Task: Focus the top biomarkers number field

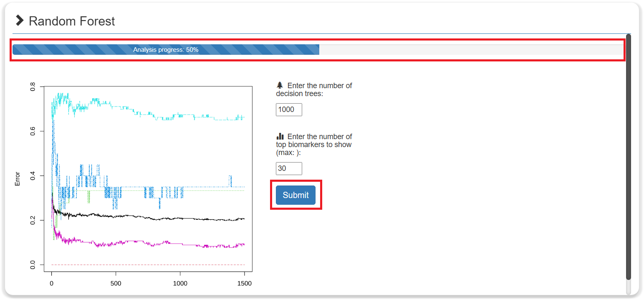Action: 289,168
